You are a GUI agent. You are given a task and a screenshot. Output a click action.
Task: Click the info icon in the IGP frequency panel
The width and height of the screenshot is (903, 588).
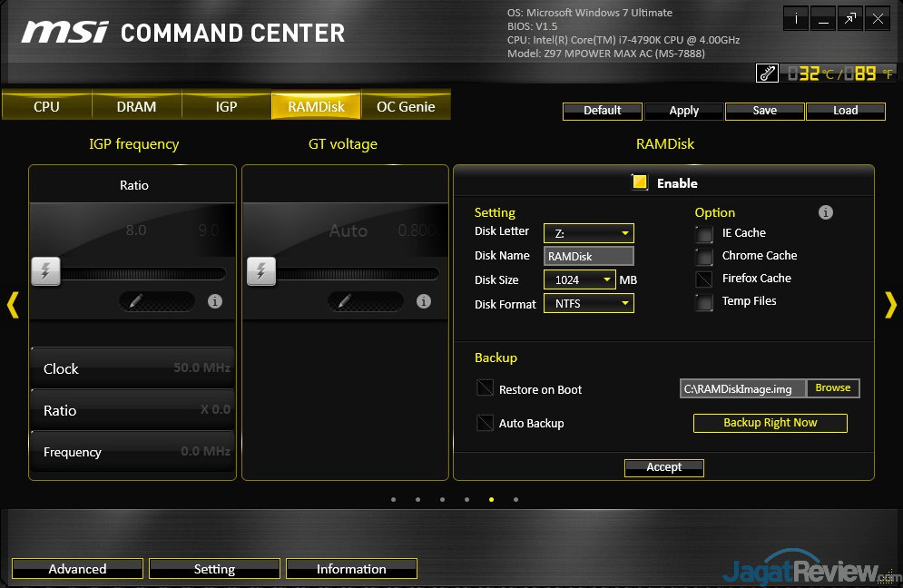[215, 301]
